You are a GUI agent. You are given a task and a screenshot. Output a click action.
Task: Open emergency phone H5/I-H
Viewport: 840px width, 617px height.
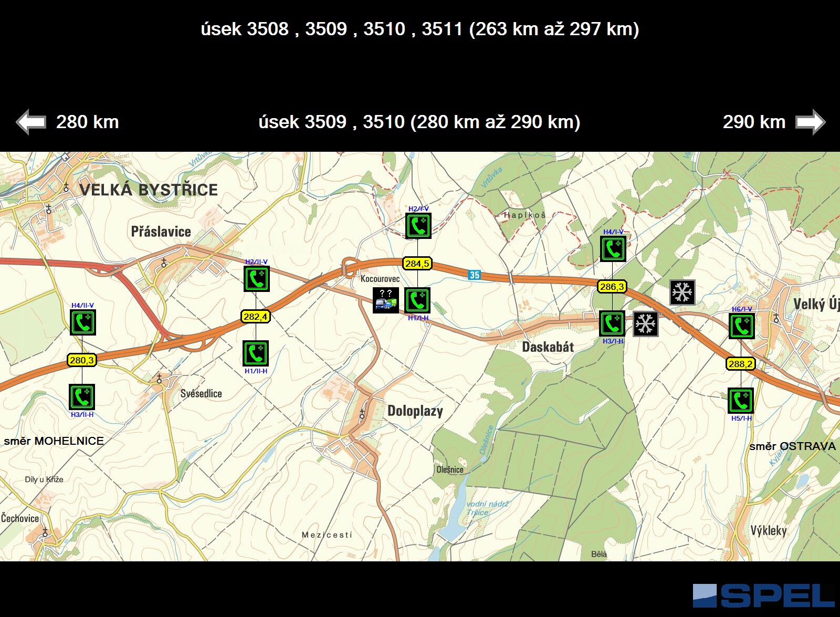pyautogui.click(x=740, y=401)
